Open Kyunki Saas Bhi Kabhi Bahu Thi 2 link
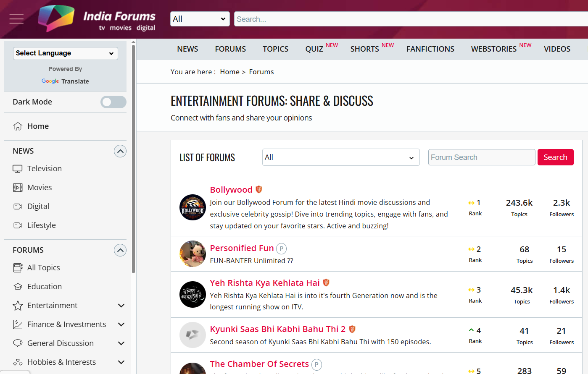This screenshot has height=374, width=588. [x=278, y=329]
